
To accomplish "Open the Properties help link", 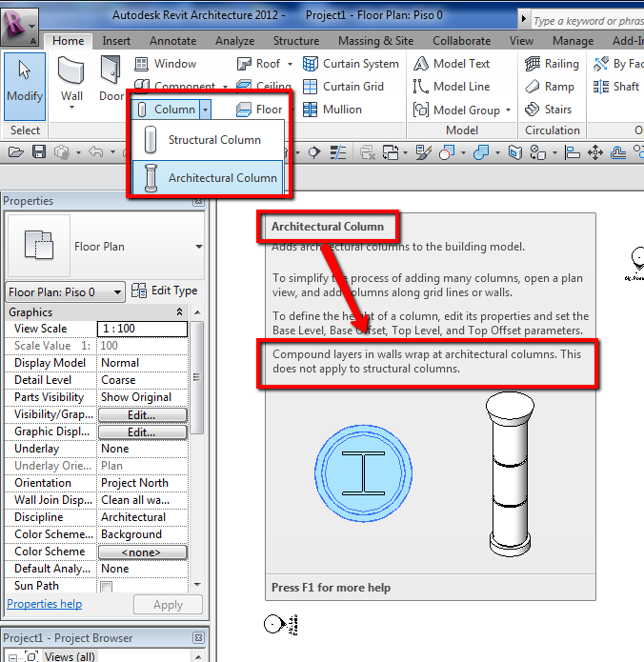I will tap(45, 604).
